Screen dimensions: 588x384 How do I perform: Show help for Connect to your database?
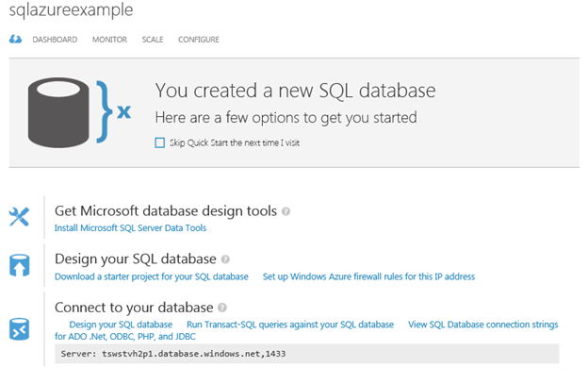tap(222, 308)
